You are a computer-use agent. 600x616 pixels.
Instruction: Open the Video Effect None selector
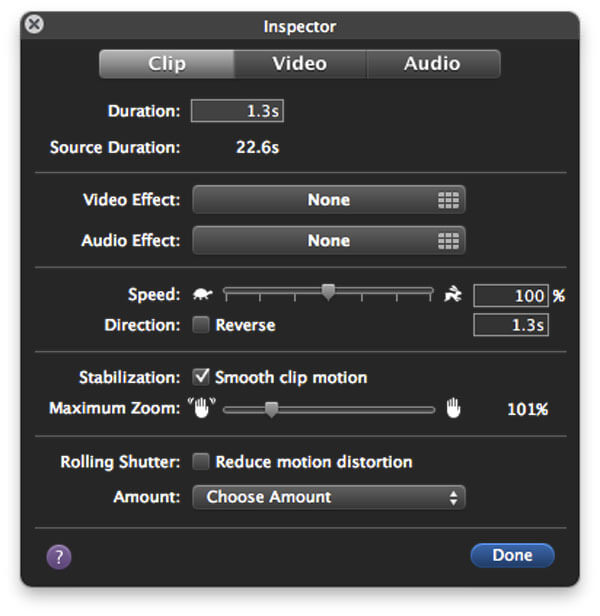[x=329, y=200]
